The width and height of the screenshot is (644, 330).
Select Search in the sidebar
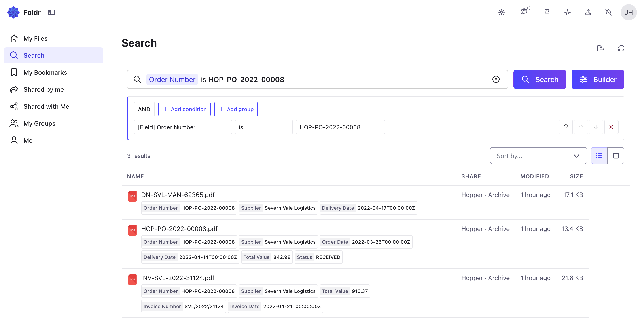(x=53, y=55)
